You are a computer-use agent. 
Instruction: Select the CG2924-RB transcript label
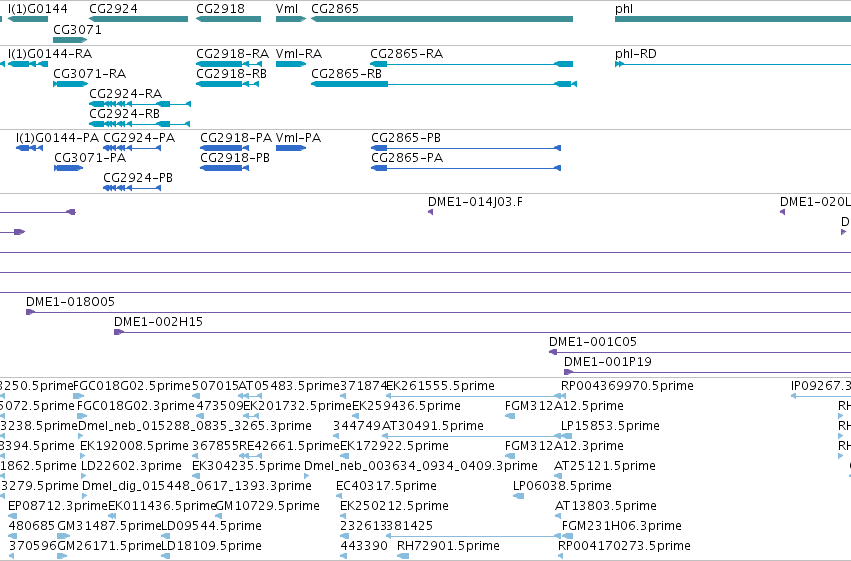tap(124, 114)
